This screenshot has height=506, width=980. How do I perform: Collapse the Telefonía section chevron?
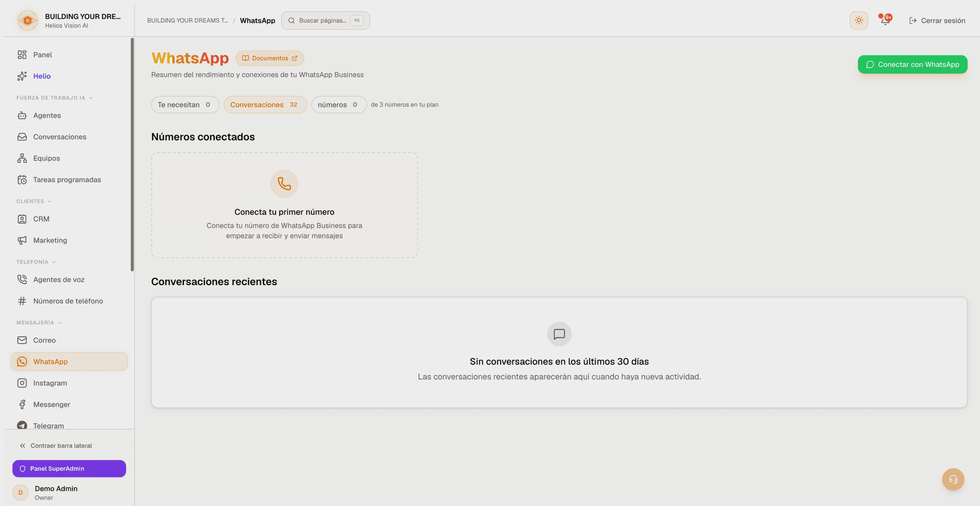(x=54, y=262)
